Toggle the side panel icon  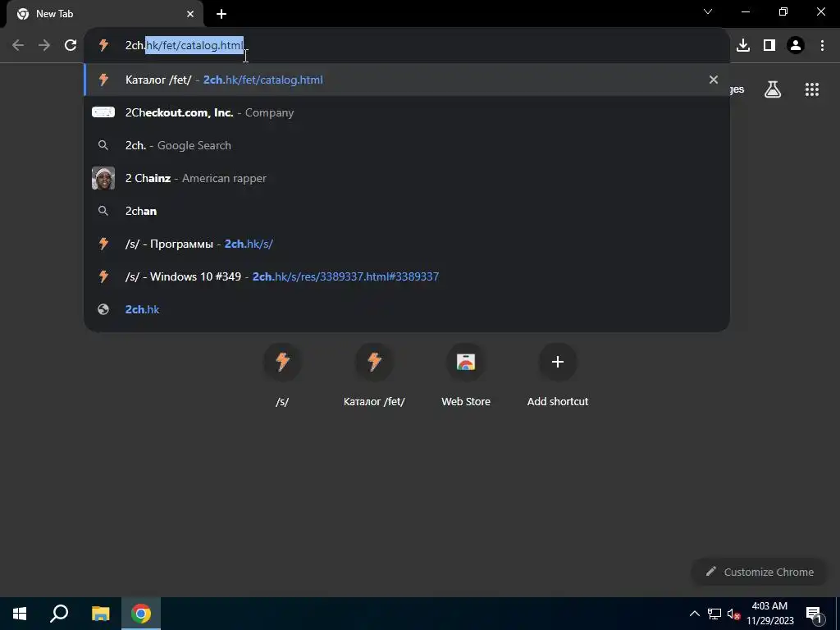click(769, 46)
